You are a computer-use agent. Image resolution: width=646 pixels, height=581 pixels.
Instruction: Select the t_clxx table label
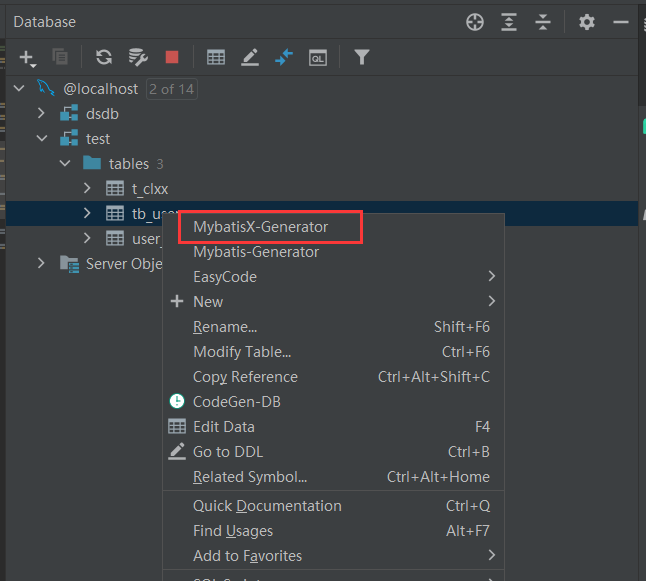pyautogui.click(x=150, y=189)
